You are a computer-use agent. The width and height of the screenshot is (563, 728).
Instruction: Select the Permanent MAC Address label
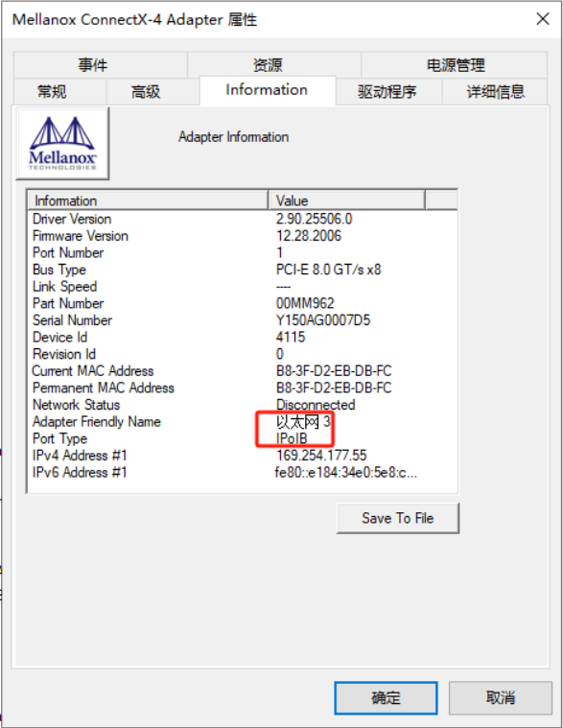pyautogui.click(x=103, y=387)
